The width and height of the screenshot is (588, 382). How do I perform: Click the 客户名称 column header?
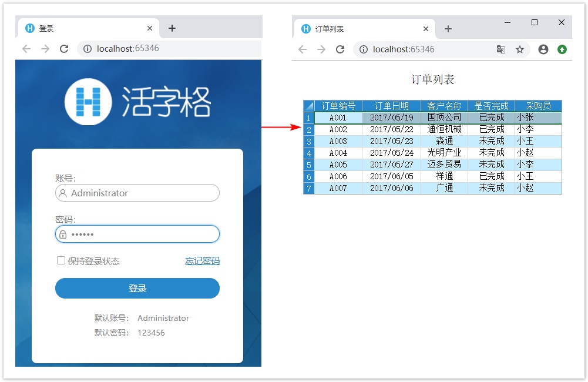coord(444,106)
